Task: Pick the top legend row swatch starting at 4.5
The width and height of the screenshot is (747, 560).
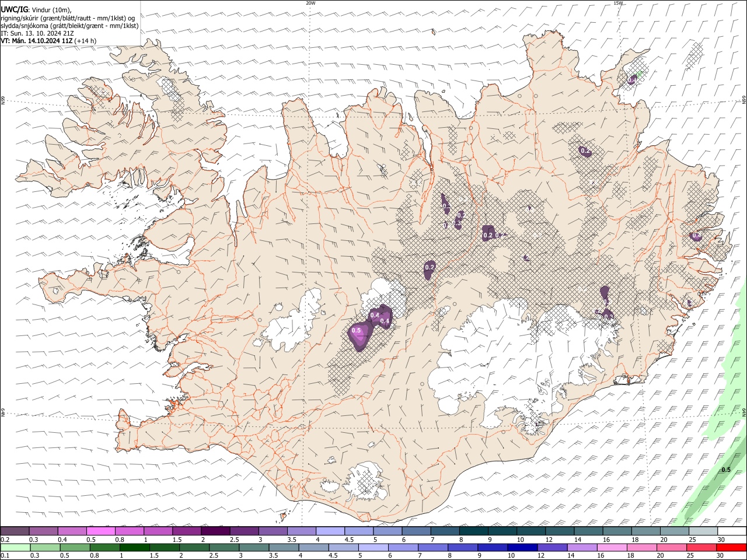Action: [x=359, y=531]
